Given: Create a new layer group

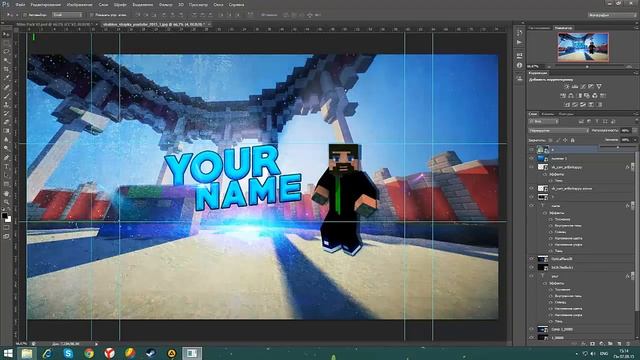Looking at the screenshot, I should [610, 344].
